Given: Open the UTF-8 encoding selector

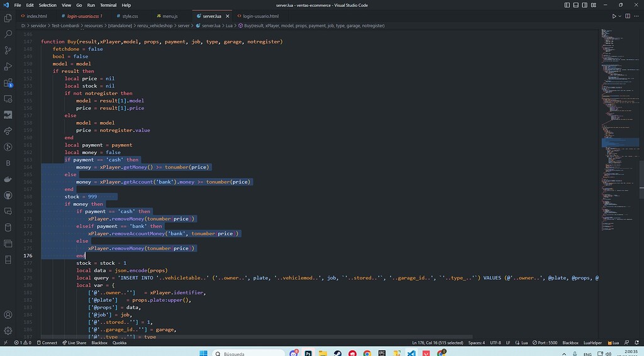Looking at the screenshot, I should tap(495, 343).
